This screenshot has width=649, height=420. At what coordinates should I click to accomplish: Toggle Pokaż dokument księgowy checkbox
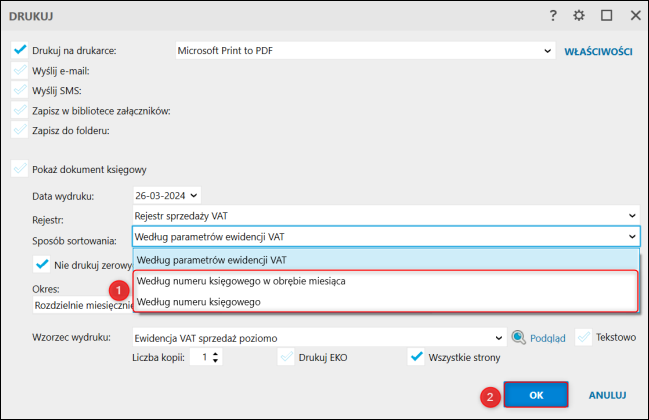pyautogui.click(x=19, y=169)
